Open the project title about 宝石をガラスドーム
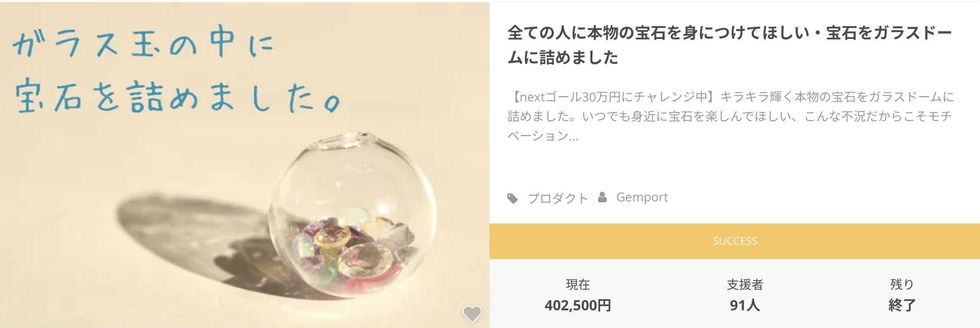 pos(729,45)
